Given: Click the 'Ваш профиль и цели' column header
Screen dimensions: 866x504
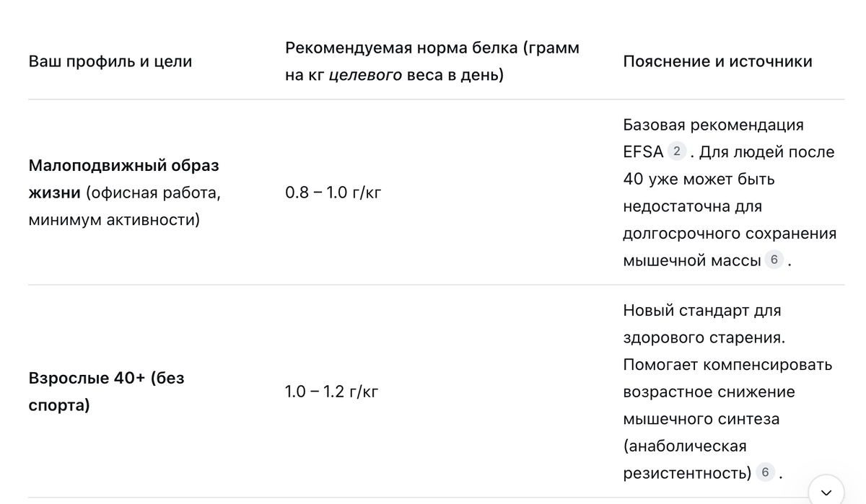Looking at the screenshot, I should (x=110, y=61).
